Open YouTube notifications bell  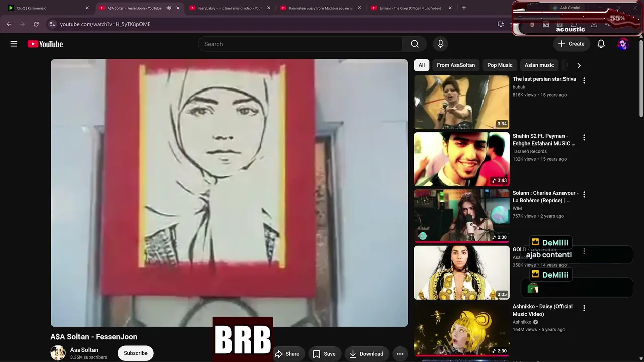tap(601, 44)
